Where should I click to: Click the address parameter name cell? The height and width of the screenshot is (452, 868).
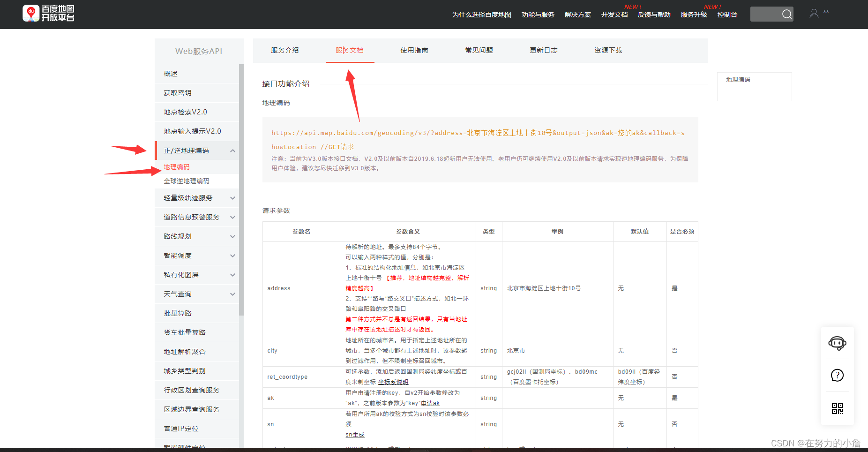pyautogui.click(x=302, y=288)
